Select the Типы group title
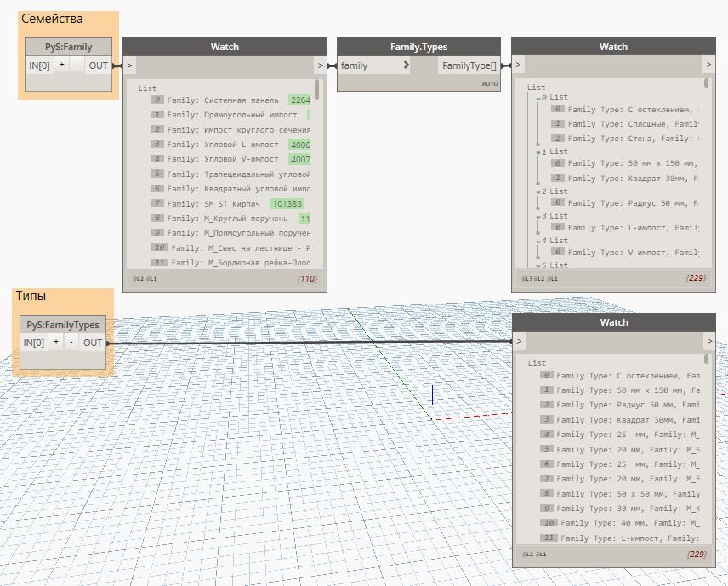The height and width of the screenshot is (586, 728). click(31, 296)
